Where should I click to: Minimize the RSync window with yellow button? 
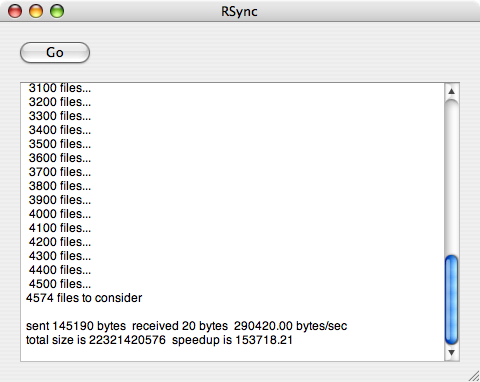point(36,11)
